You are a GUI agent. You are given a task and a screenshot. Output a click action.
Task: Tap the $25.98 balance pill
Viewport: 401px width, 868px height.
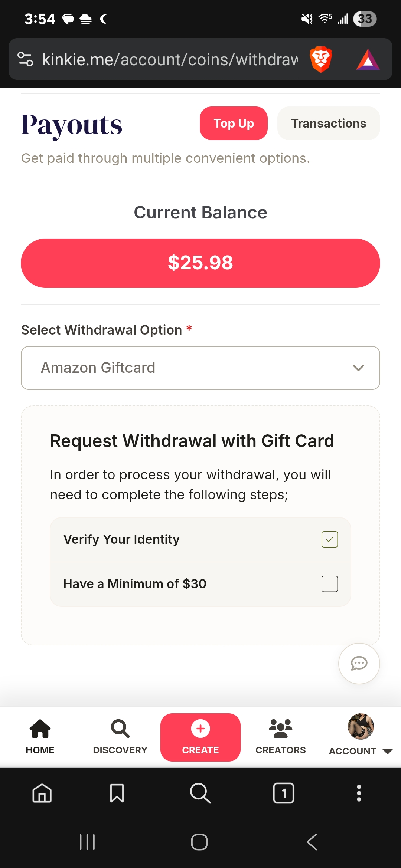coord(200,263)
